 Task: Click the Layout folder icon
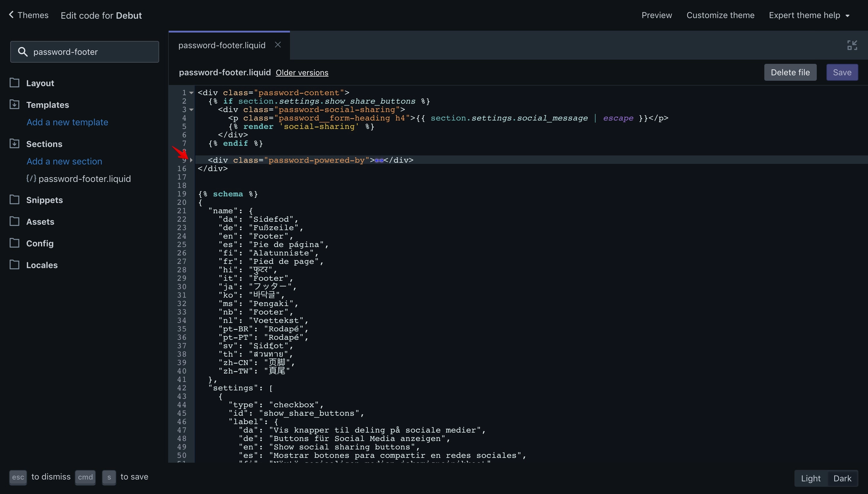[14, 83]
